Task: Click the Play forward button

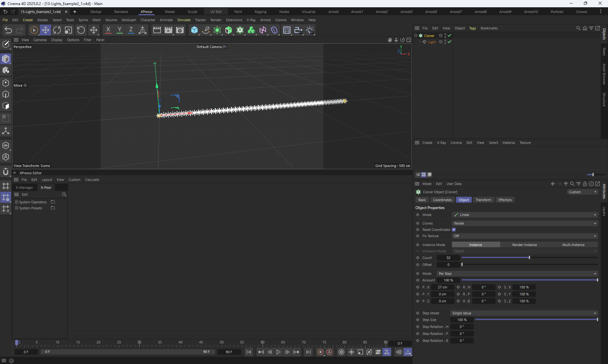Action: click(278, 352)
